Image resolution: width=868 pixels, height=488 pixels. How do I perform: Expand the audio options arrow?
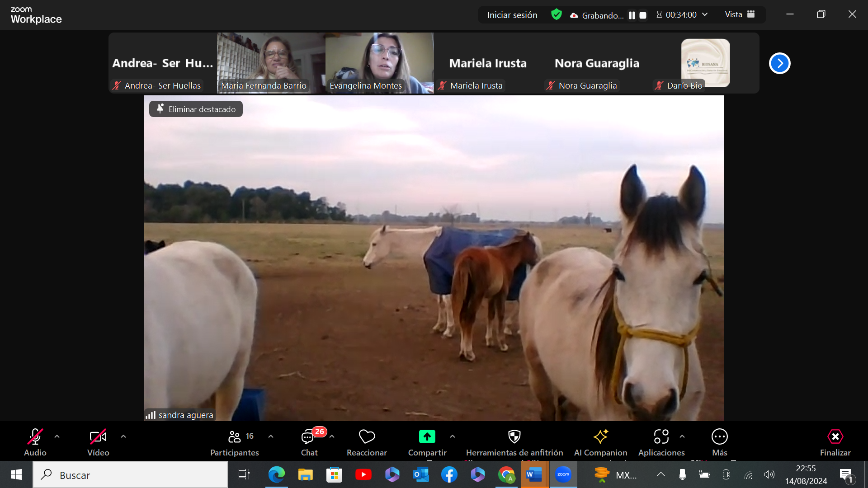click(x=57, y=436)
